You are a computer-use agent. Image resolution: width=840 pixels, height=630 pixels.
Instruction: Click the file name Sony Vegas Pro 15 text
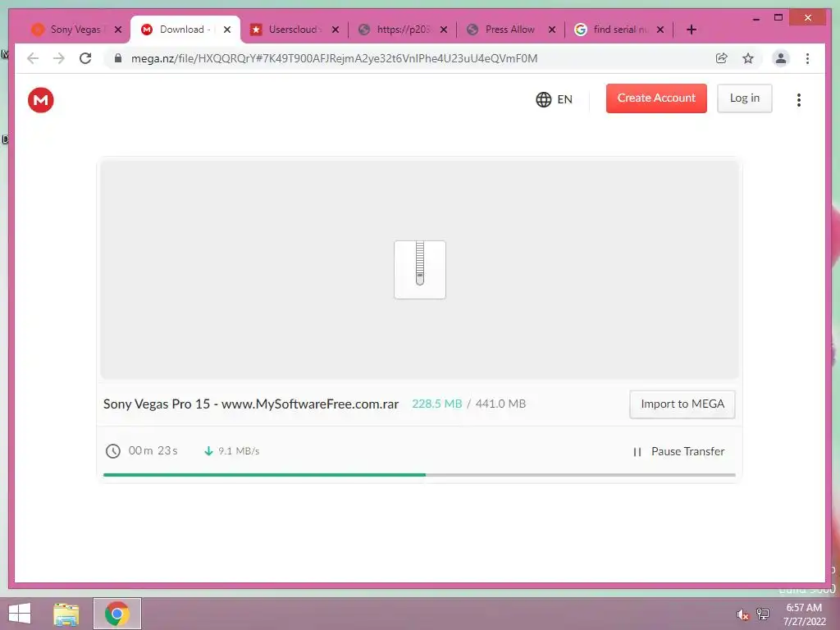[251, 404]
